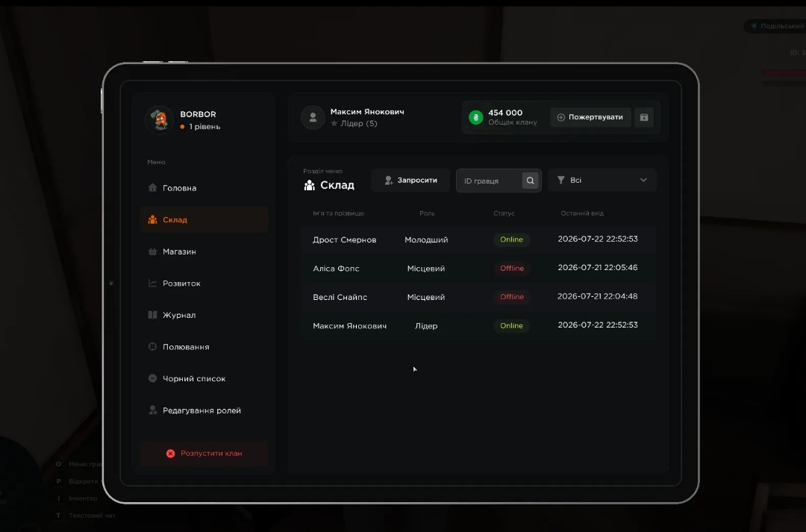Open the Всі filter dropdown
This screenshot has height=532, width=806.
click(602, 181)
